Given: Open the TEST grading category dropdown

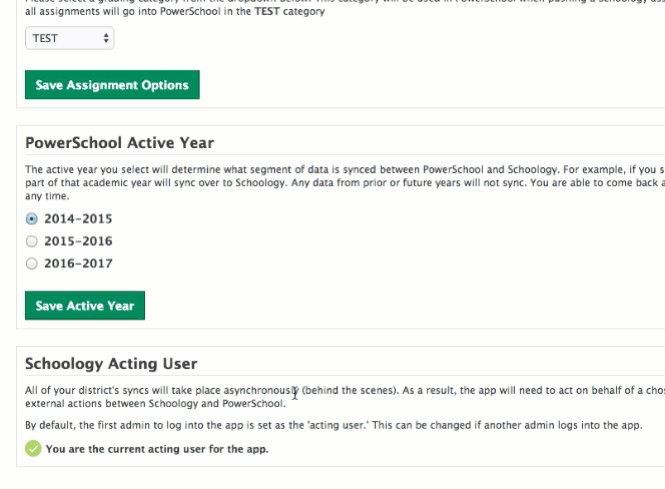Looking at the screenshot, I should coord(70,38).
